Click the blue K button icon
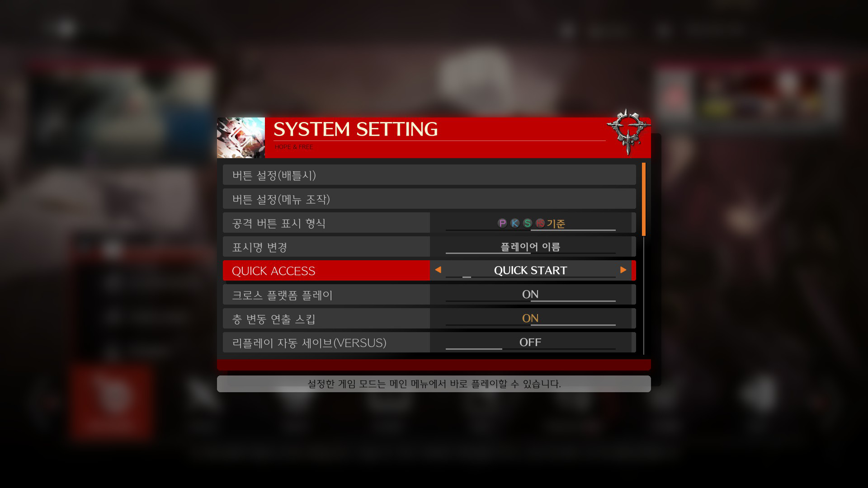868x488 pixels. coord(515,223)
